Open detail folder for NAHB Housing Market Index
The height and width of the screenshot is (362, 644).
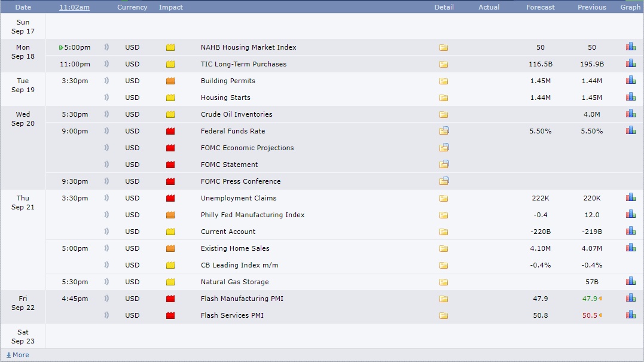(x=444, y=48)
